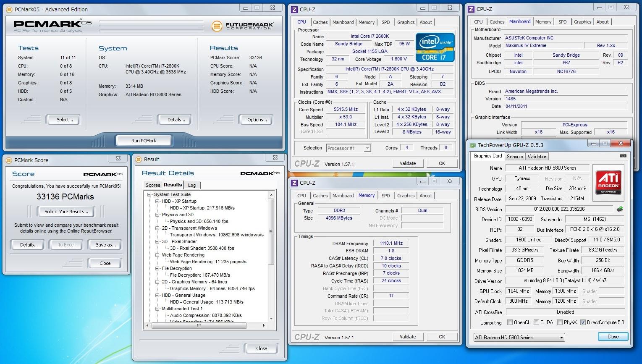This screenshot has height=364, width=642.
Task: Click the Core Speed 5515.5 MHz field
Action: point(346,109)
